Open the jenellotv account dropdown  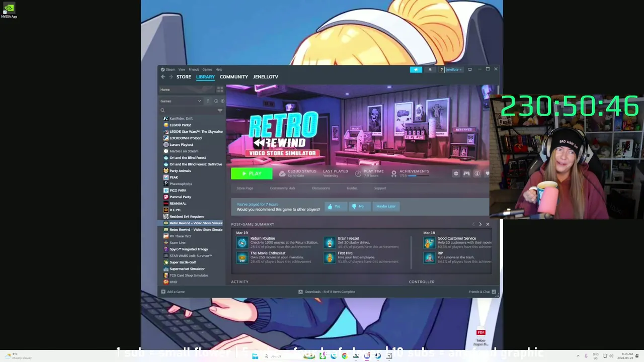[453, 69]
